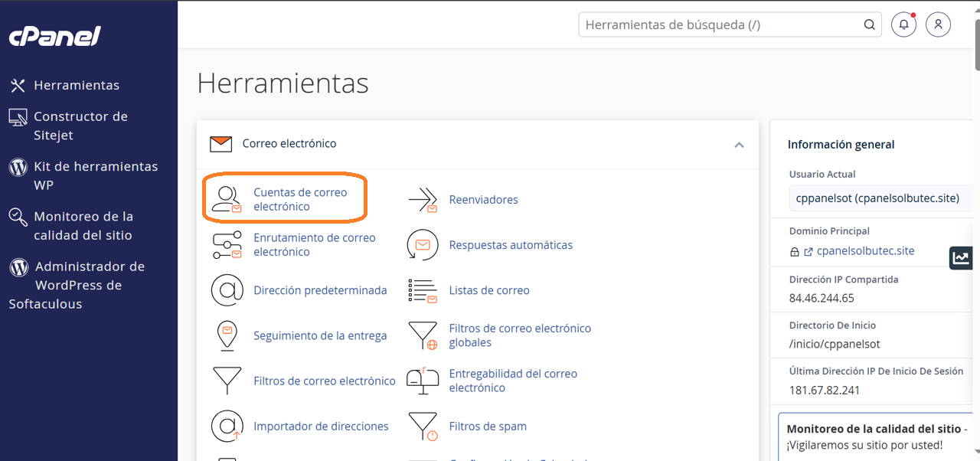Open the Listas de correo icon
This screenshot has height=461, width=980.
pyautogui.click(x=423, y=290)
